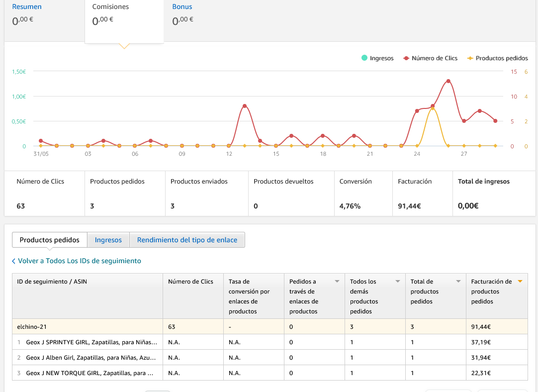The image size is (538, 392).
Task: Click the red Número de Clics legend marker
Action: tap(406, 58)
